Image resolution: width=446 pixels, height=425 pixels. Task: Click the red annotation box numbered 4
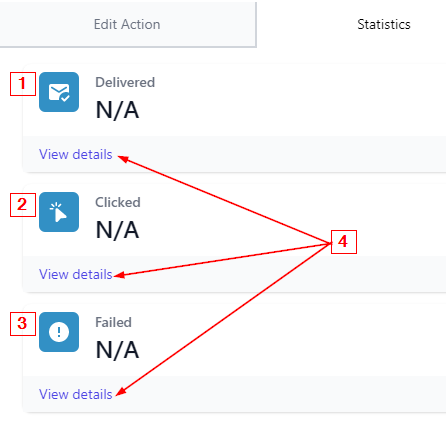pos(344,242)
